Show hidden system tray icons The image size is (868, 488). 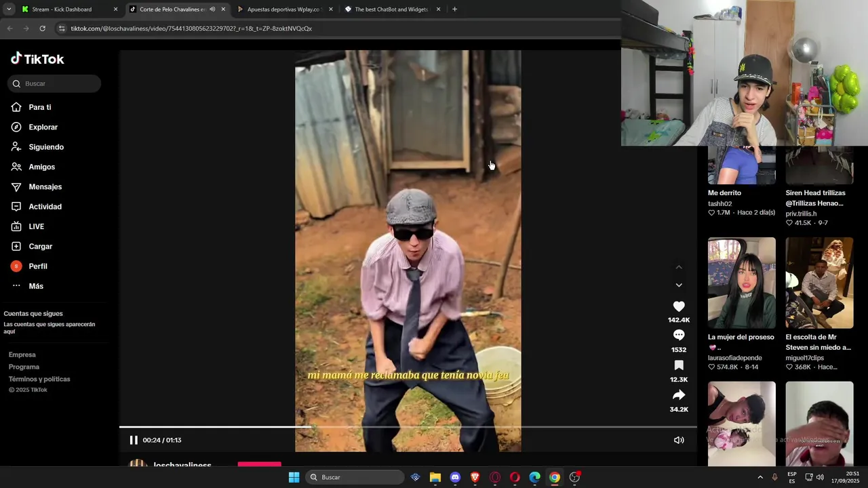[760, 477]
